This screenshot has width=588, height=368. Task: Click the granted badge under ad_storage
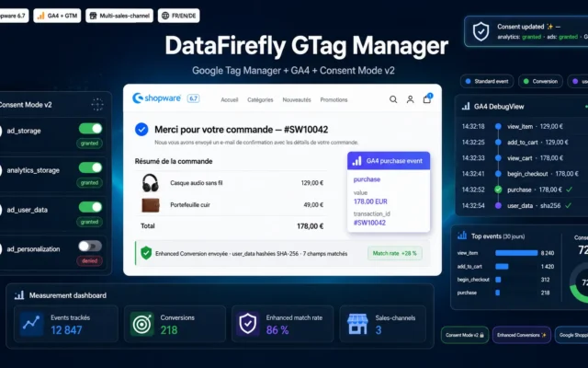[90, 144]
